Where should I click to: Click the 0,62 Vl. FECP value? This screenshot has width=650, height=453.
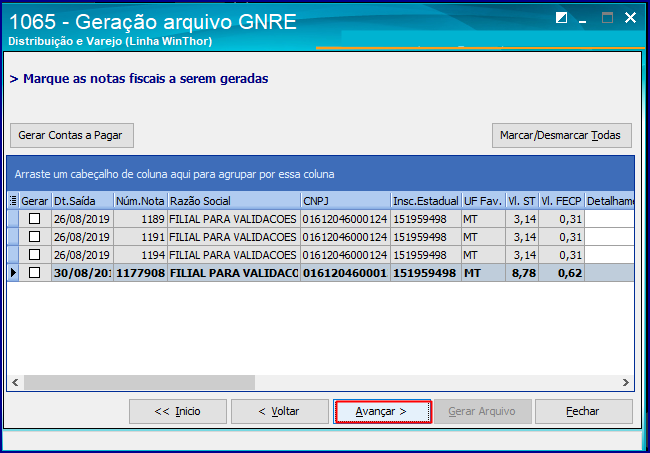pos(561,273)
